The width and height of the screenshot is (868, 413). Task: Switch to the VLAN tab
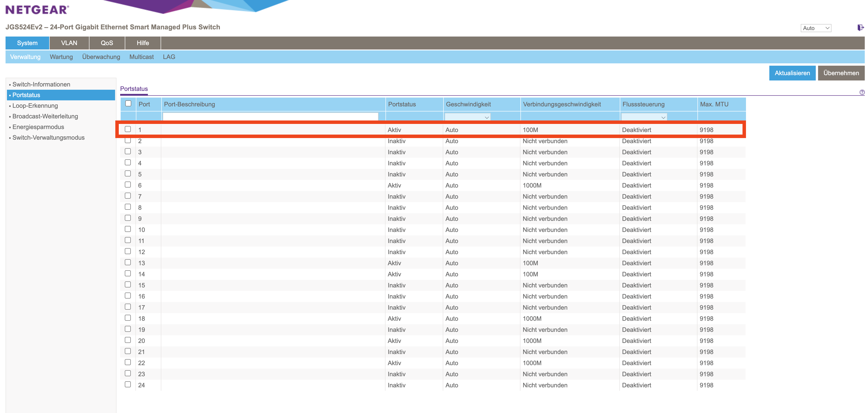69,43
